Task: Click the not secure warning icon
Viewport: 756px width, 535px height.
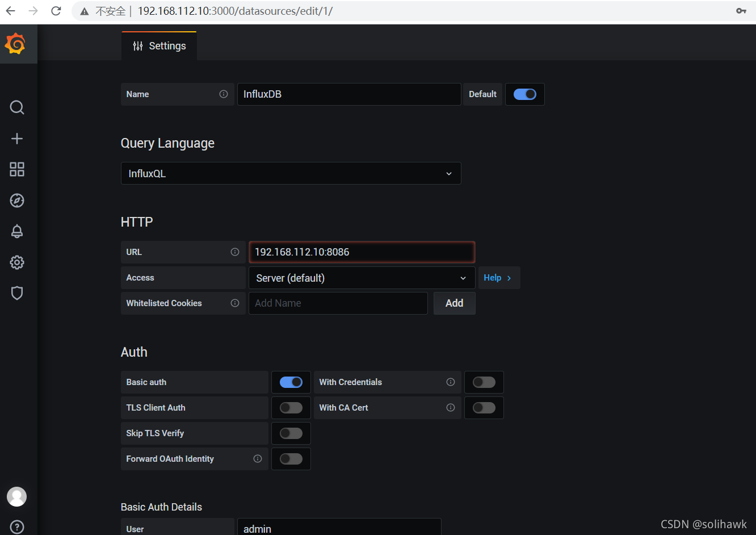Action: pyautogui.click(x=85, y=11)
